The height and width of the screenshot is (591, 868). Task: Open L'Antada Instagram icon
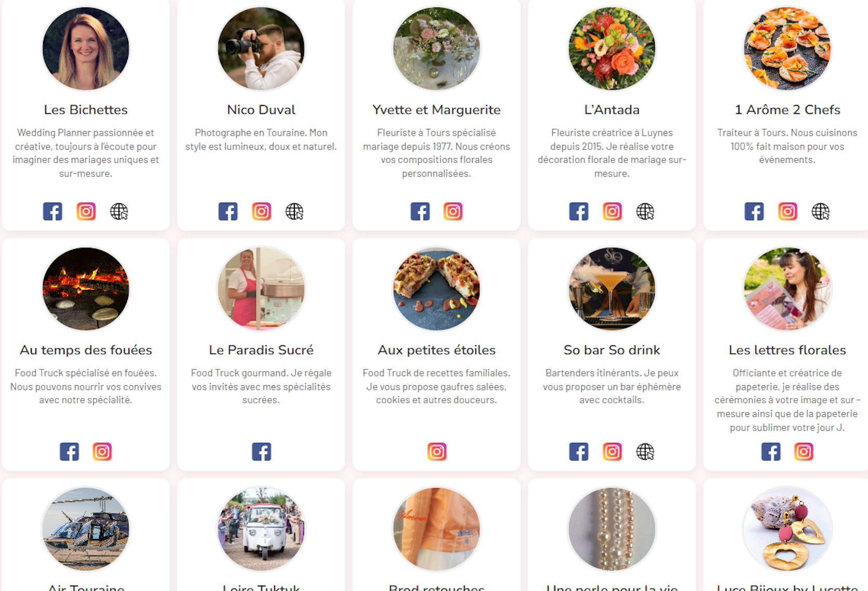click(x=612, y=212)
